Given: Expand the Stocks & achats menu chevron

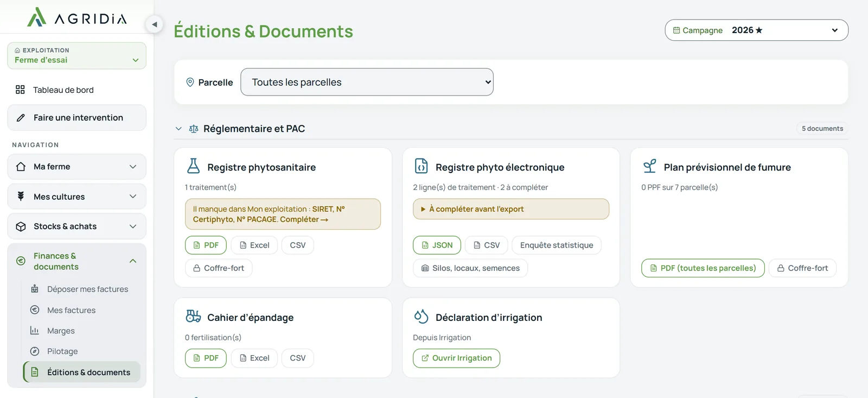Looking at the screenshot, I should coord(133,226).
